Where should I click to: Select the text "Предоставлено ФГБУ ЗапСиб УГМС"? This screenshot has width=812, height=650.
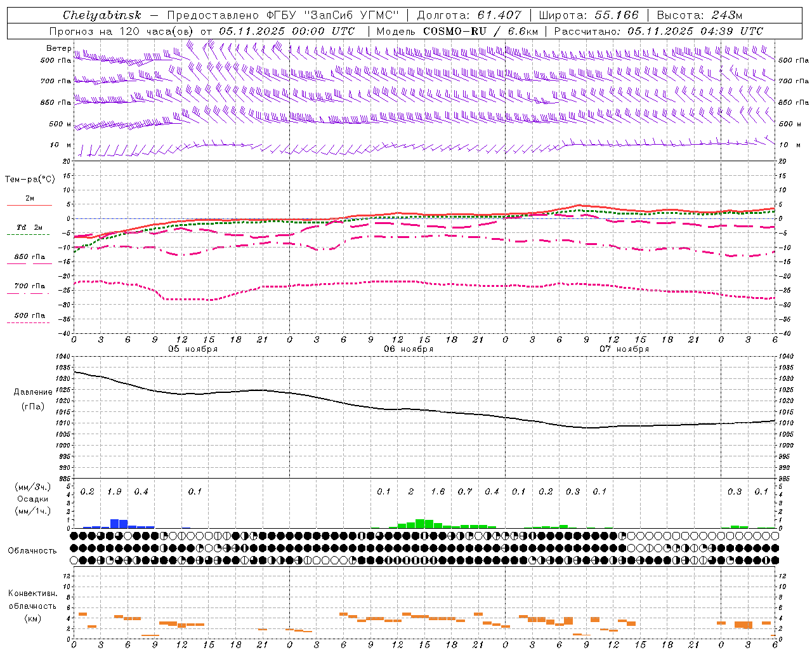pyautogui.click(x=284, y=15)
